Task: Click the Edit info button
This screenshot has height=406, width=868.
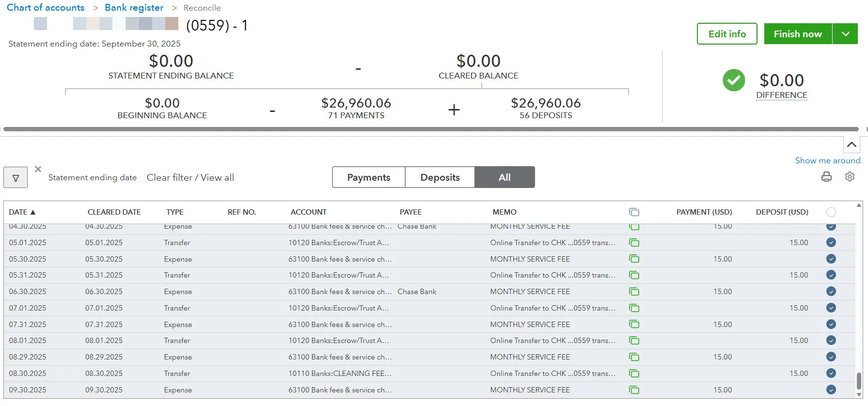Action: point(726,34)
